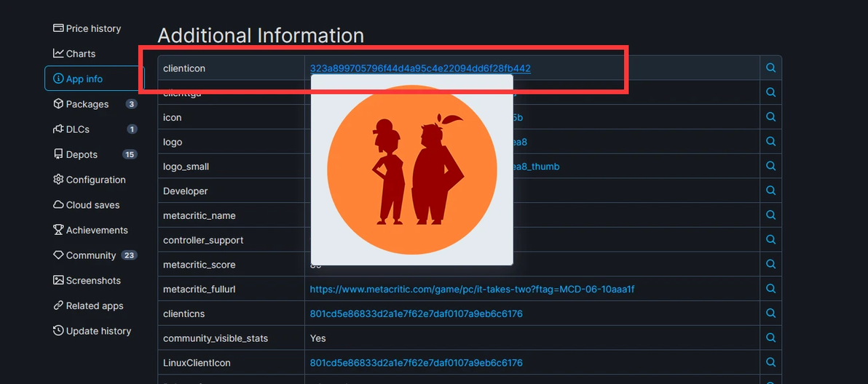Click the Additional Information heading
Viewport: 868px width, 384px height.
[x=261, y=36]
